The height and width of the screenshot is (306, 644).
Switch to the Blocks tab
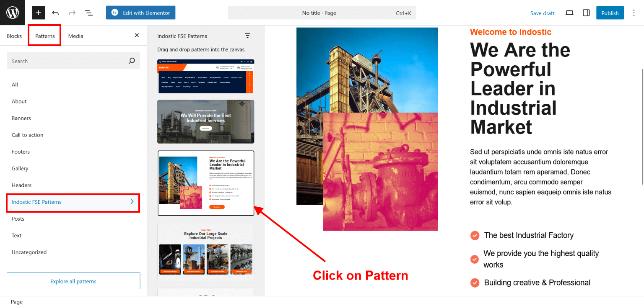[x=14, y=36]
